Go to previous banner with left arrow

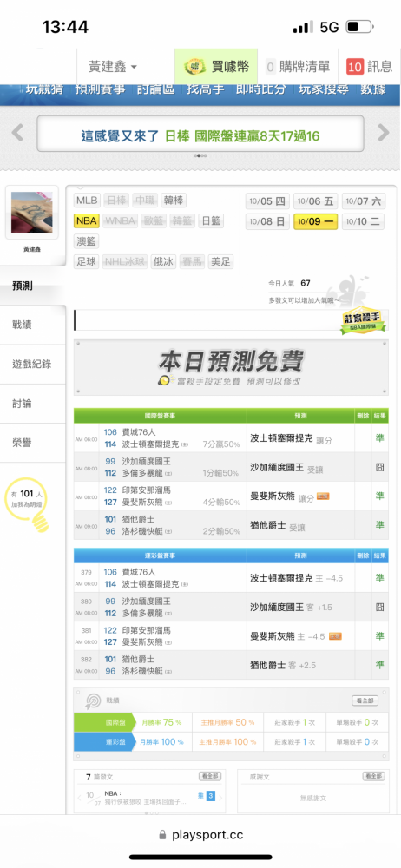click(17, 134)
